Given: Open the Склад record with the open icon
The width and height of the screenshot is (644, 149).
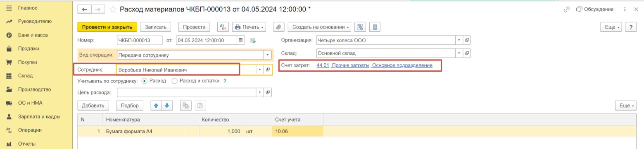Looking at the screenshot, I should coord(467,53).
